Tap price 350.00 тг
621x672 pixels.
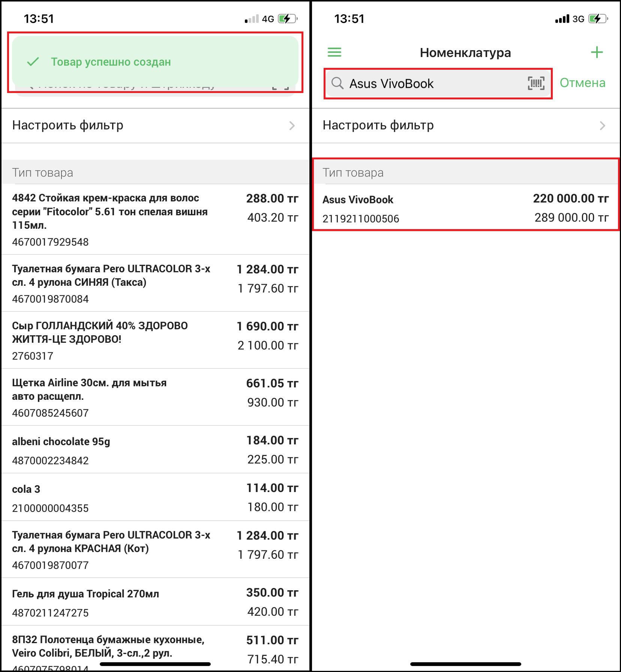pyautogui.click(x=272, y=592)
